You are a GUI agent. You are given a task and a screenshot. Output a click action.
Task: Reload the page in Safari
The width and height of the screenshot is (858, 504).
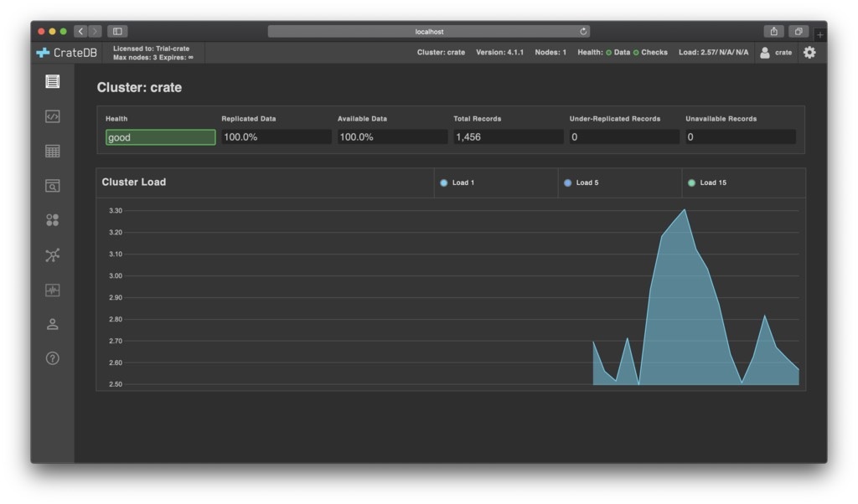coord(583,32)
